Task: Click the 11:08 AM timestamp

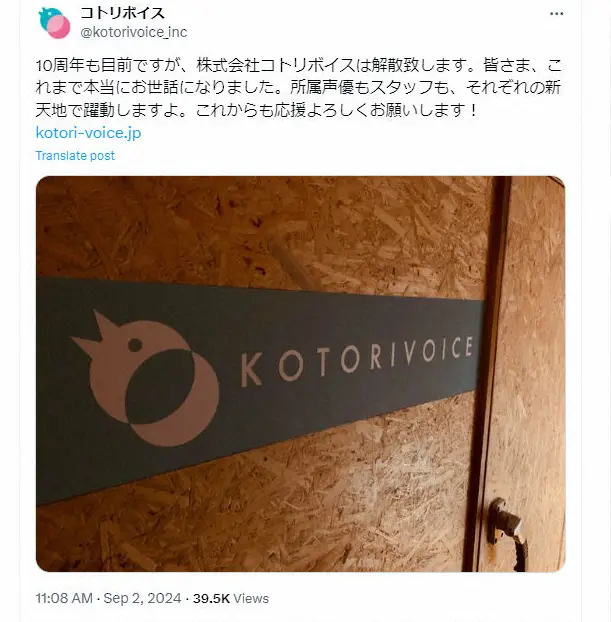Action: coord(64,598)
